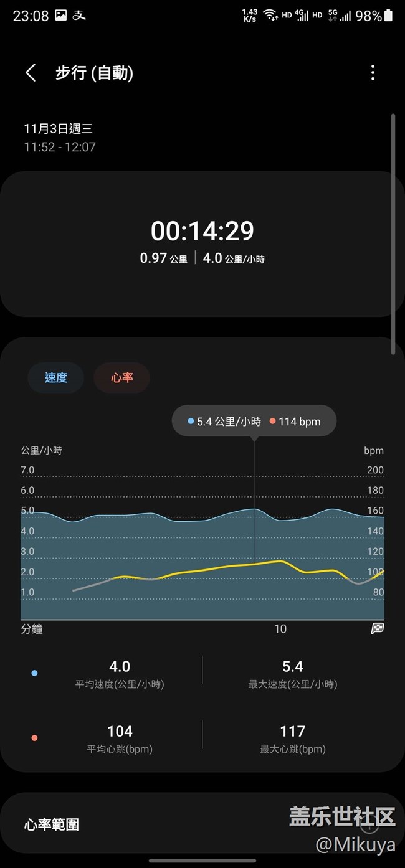Viewport: 405px width, 868px height.
Task: Tap the 7.0 speed axis label
Action: [27, 470]
